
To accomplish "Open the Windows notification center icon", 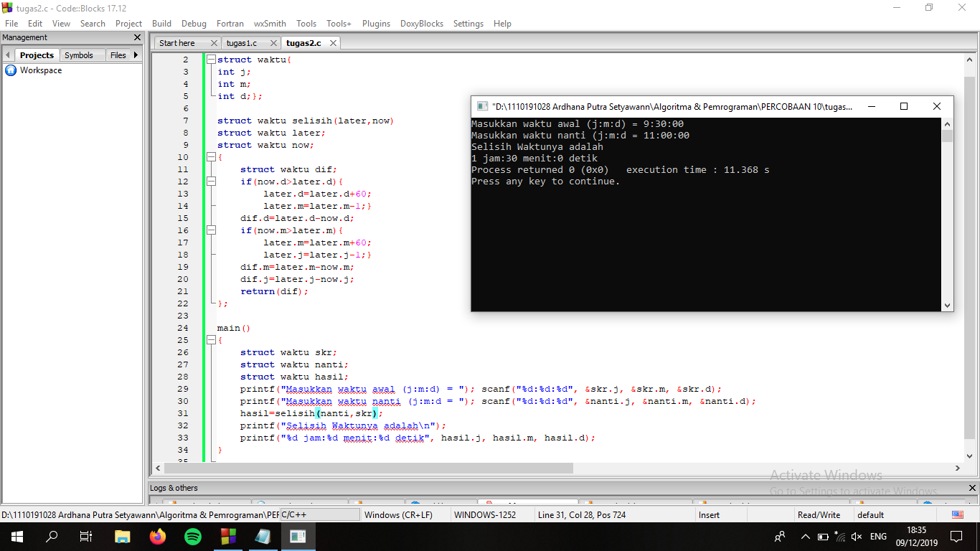I will click(956, 536).
